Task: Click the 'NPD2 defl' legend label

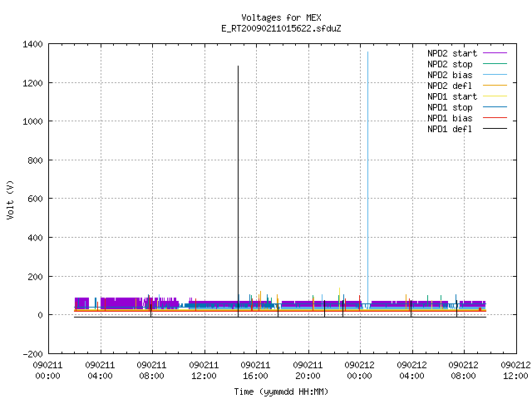Action: [450, 86]
